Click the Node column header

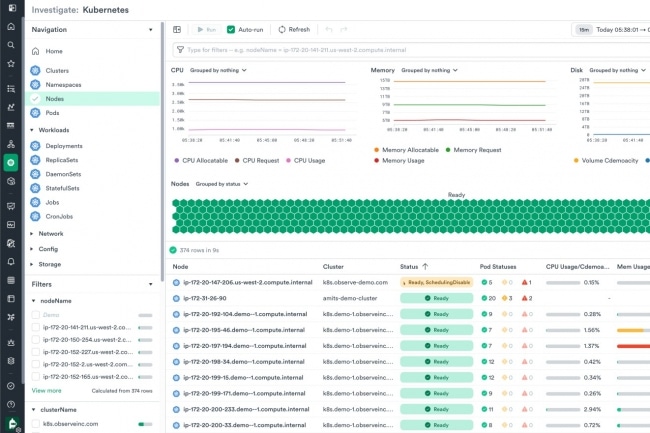(x=180, y=267)
